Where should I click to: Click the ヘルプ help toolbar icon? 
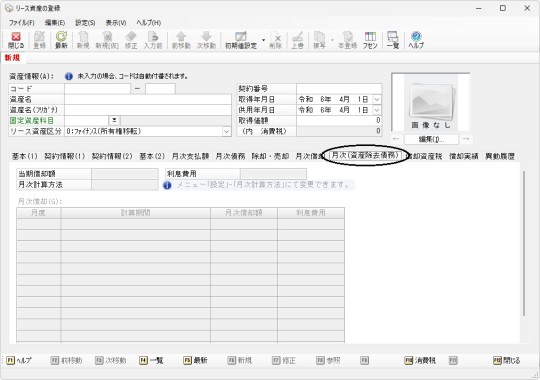416,40
